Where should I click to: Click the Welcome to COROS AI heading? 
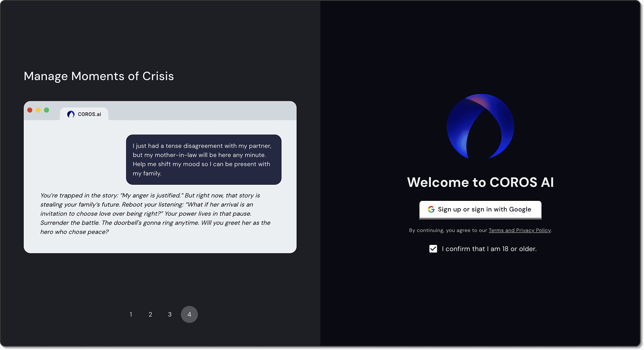480,182
